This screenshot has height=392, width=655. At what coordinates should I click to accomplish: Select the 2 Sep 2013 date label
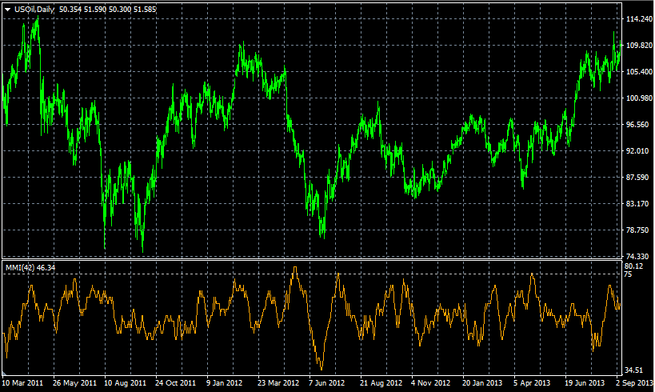click(634, 383)
